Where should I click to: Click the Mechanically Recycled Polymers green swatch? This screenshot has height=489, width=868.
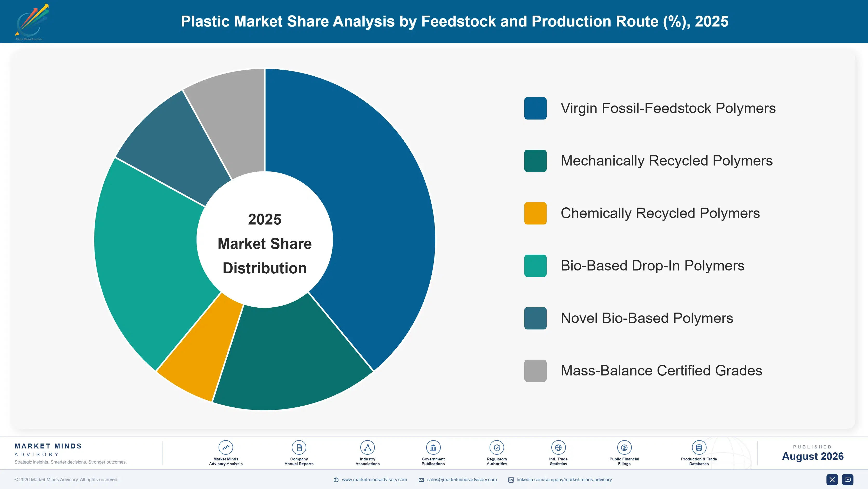point(535,161)
